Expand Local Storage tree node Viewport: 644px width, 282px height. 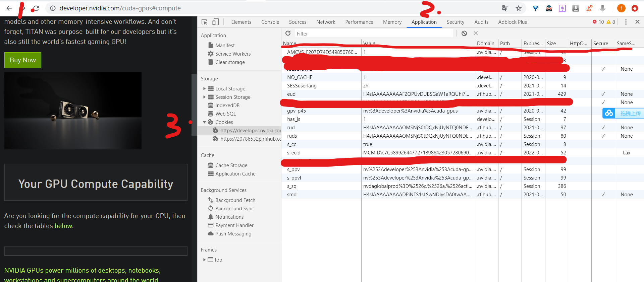click(x=204, y=89)
